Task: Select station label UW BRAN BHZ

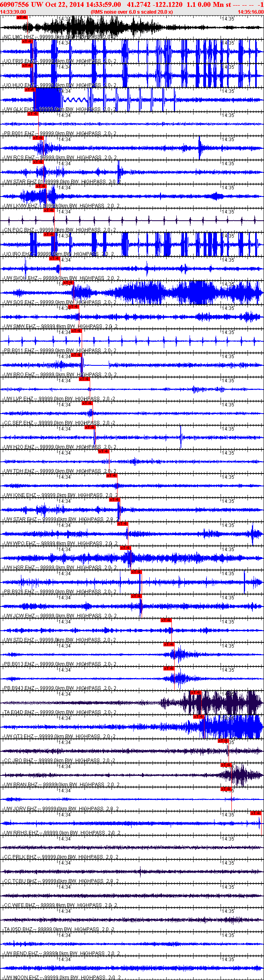Action: [21, 785]
